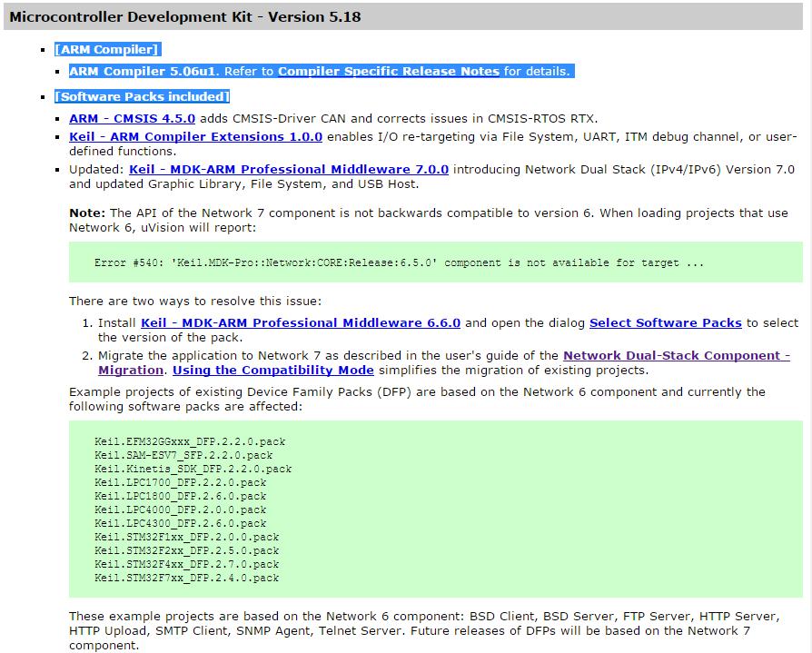Open the ARM - CMSIS 4.5.0 link

[132, 119]
